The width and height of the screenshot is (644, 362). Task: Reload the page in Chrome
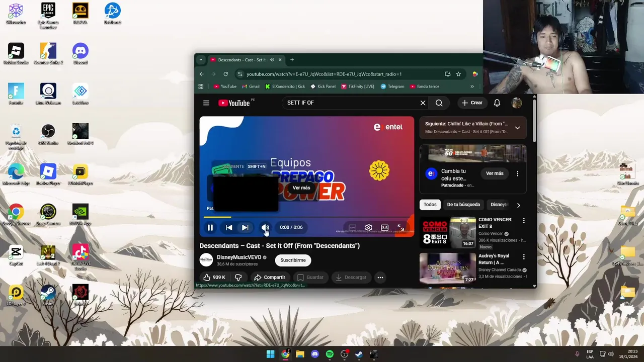pyautogui.click(x=226, y=74)
